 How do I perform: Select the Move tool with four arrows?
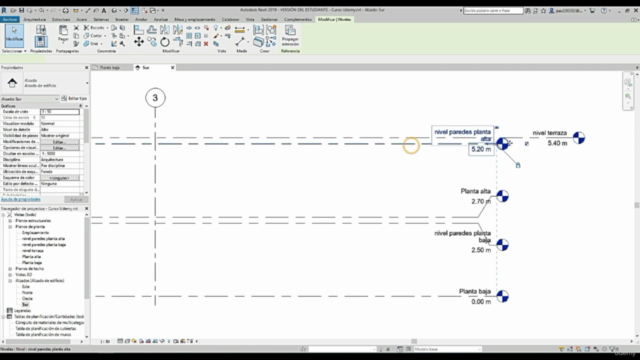pyautogui.click(x=139, y=42)
